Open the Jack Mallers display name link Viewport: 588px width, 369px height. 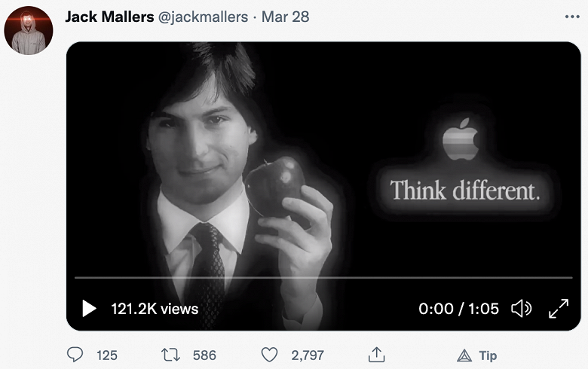click(x=109, y=17)
